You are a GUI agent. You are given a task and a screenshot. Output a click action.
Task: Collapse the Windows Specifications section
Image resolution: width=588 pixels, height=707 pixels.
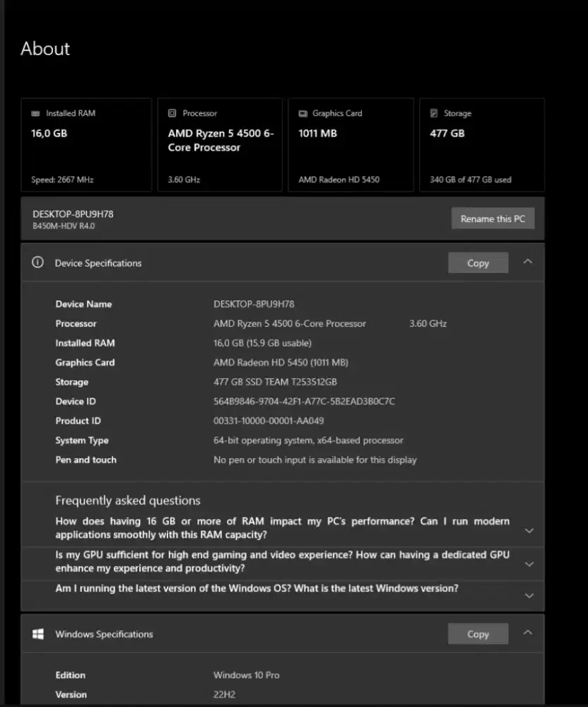tap(528, 632)
